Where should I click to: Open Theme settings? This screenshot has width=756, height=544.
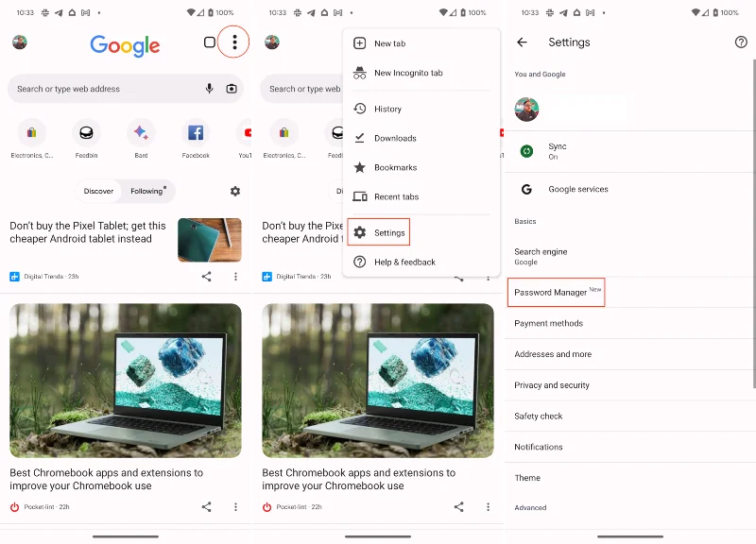pos(629,478)
